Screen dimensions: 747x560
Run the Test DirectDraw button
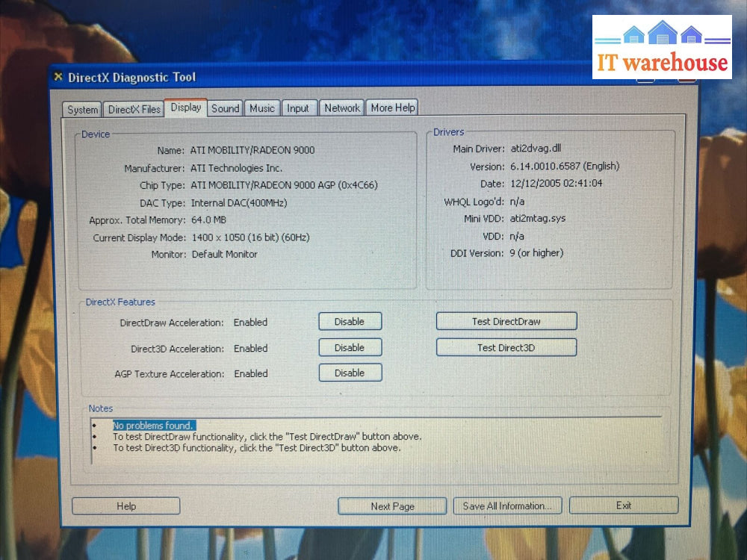click(506, 322)
